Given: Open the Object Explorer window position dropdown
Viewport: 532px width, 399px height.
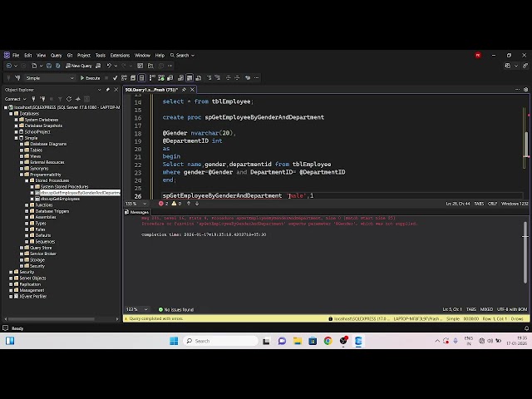Looking at the screenshot, I should click(x=99, y=90).
